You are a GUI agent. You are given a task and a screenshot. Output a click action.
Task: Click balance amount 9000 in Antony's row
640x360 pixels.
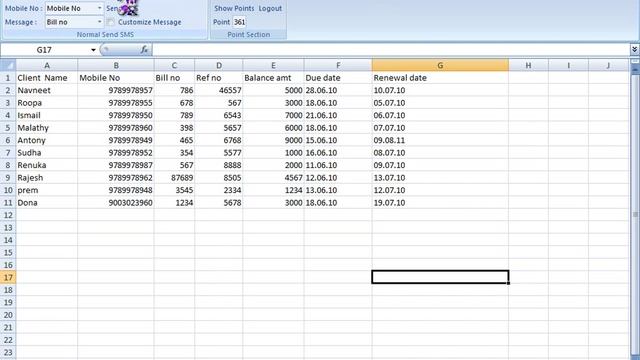pos(273,140)
